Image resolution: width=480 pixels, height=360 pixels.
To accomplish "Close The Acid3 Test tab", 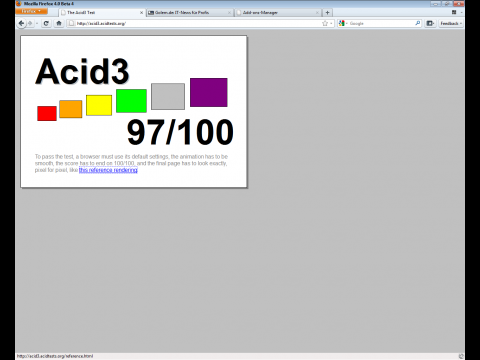I will [x=141, y=13].
